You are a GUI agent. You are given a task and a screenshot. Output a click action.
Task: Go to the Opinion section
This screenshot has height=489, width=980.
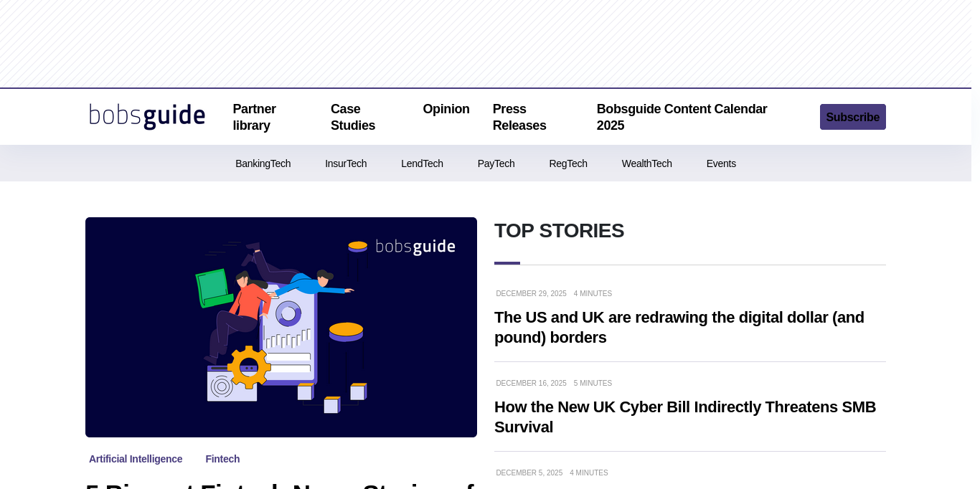coord(446,109)
